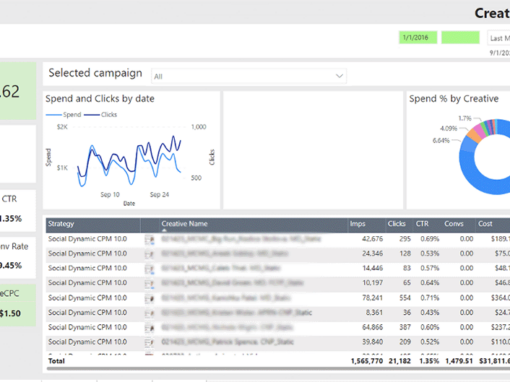Click the creative thumbnail in the 78,241 Imps row
The image size is (510, 382).
pos(150,298)
